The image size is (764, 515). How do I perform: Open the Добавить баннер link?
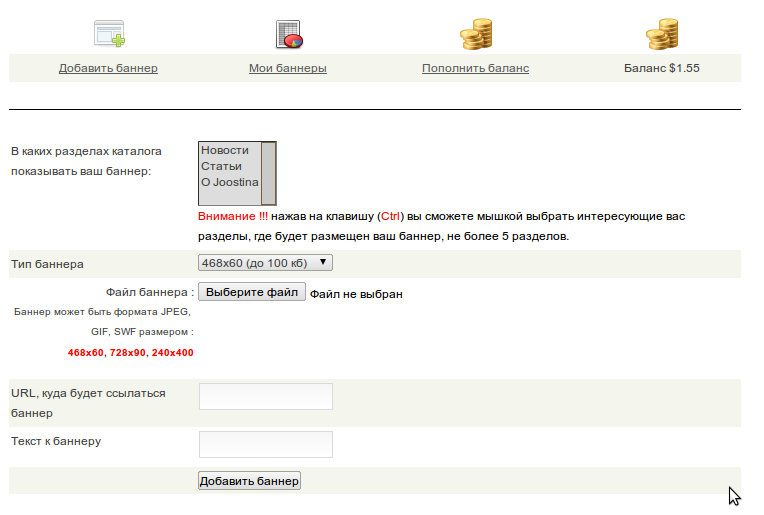(108, 68)
